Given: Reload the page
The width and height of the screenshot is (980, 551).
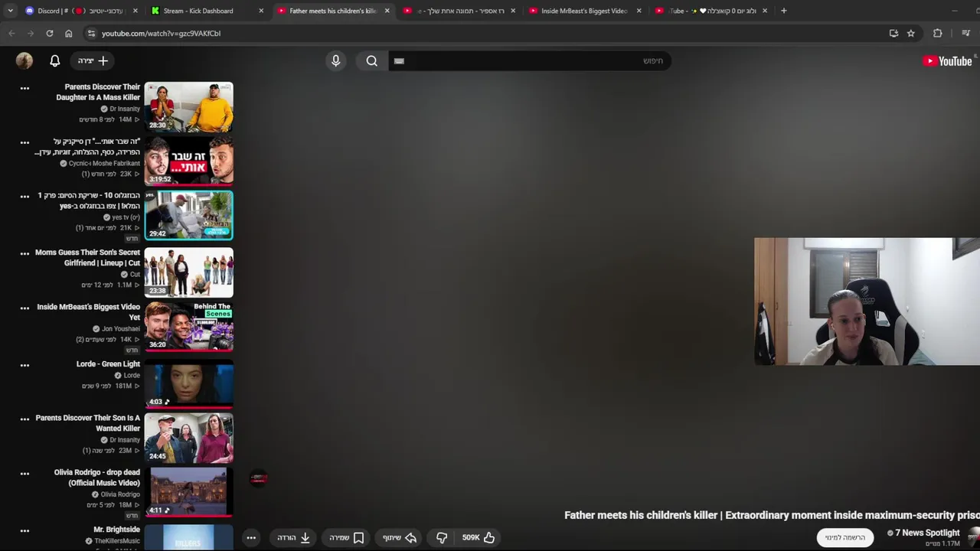Looking at the screenshot, I should [x=50, y=34].
